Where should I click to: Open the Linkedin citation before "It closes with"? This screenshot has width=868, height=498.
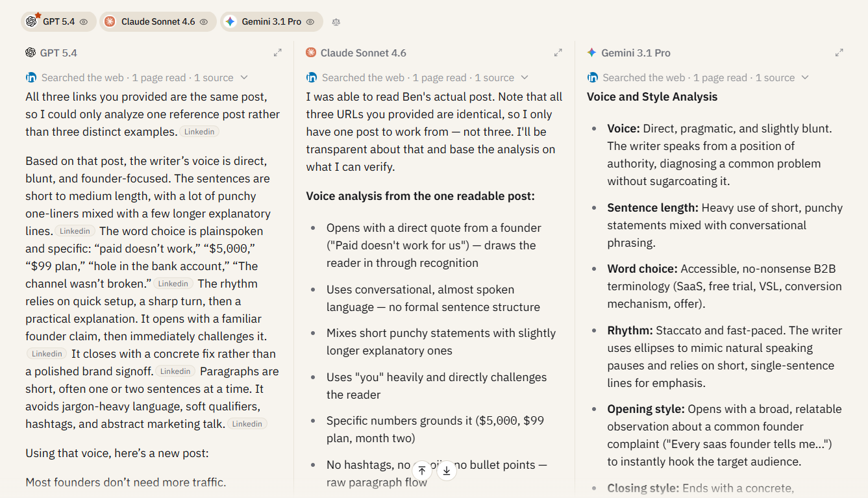coord(47,354)
